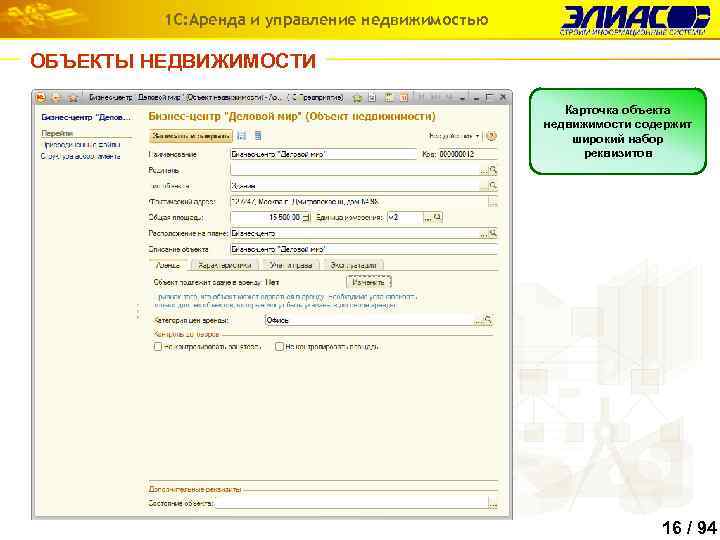720x540 pixels.
Task: Open the calendar icon in title bar
Action: point(404,98)
